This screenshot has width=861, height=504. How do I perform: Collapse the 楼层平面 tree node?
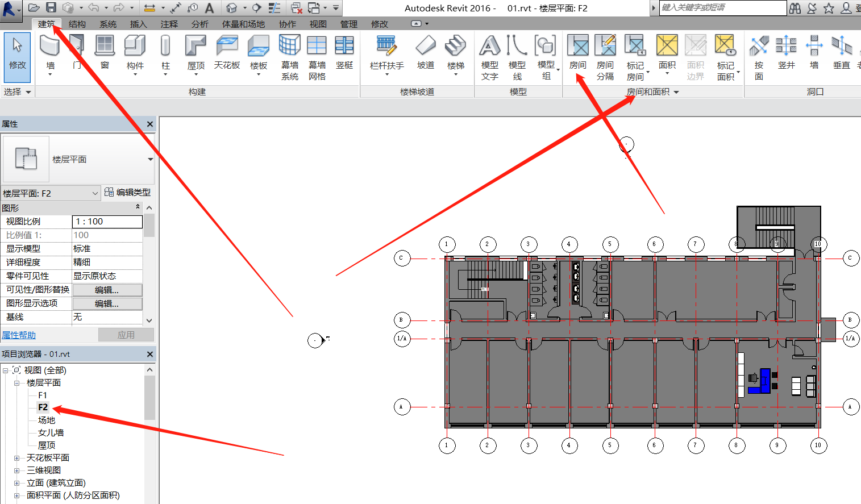click(17, 383)
